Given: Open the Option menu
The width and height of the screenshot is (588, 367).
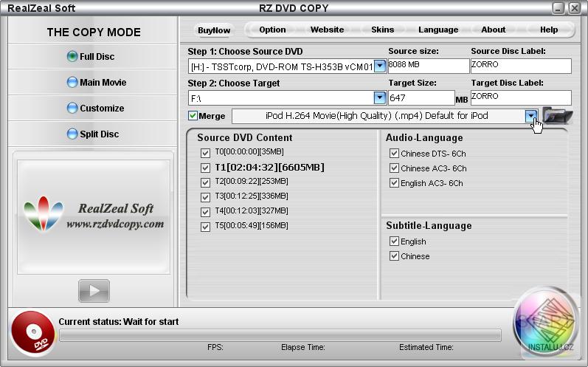Looking at the screenshot, I should pyautogui.click(x=272, y=30).
